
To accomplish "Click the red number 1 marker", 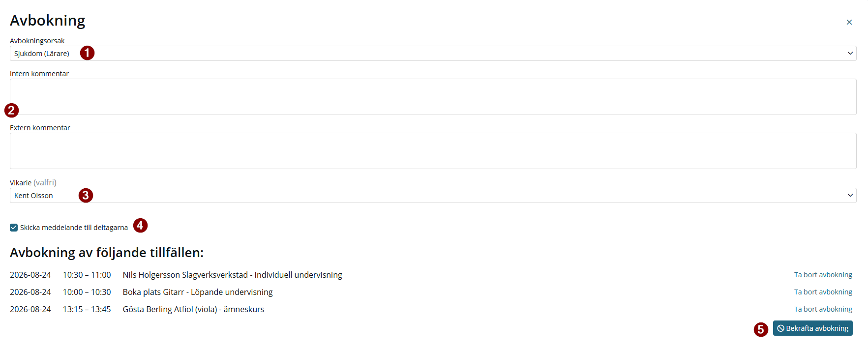I will click(x=87, y=53).
